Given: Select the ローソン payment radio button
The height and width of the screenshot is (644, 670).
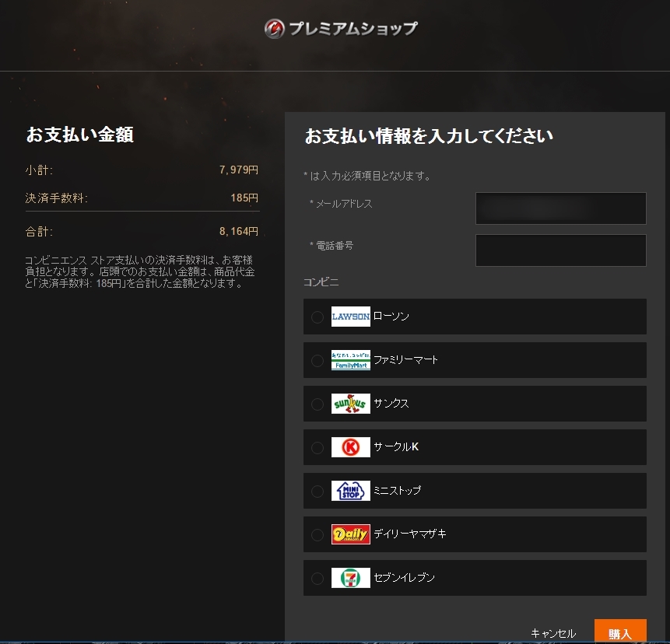Looking at the screenshot, I should tap(317, 317).
